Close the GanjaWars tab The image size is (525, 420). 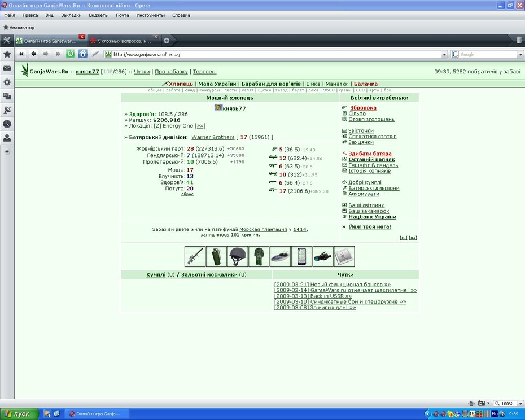(x=82, y=37)
